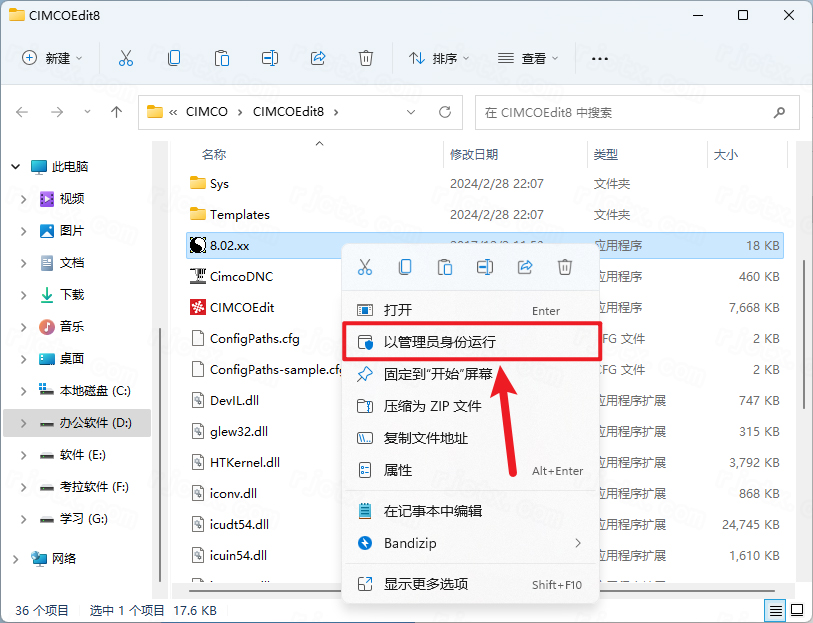Expand the 网络 tree node

tap(16, 559)
